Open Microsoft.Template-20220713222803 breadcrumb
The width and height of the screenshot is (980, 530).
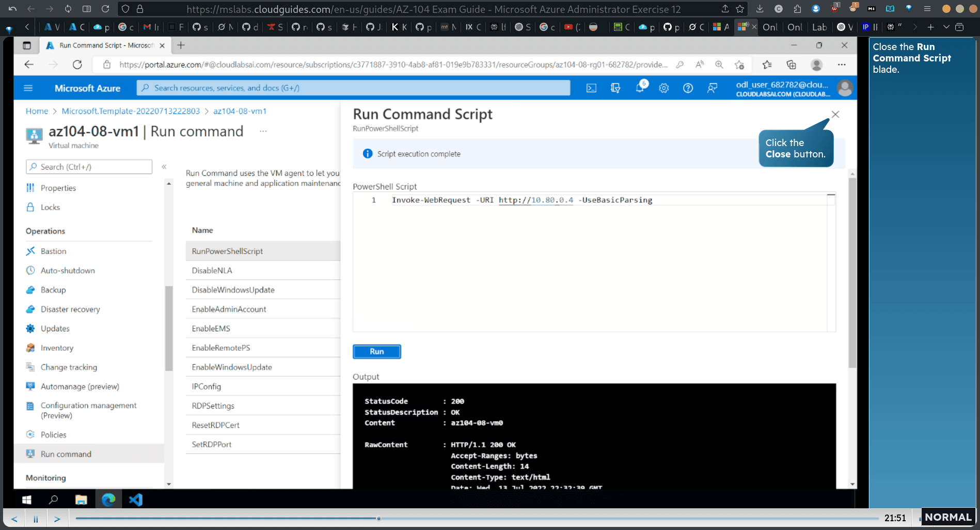(x=131, y=111)
